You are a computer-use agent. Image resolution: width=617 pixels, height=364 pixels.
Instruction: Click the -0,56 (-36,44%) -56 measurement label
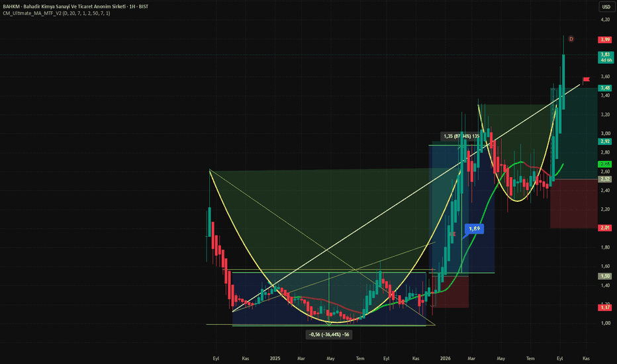pyautogui.click(x=329, y=334)
